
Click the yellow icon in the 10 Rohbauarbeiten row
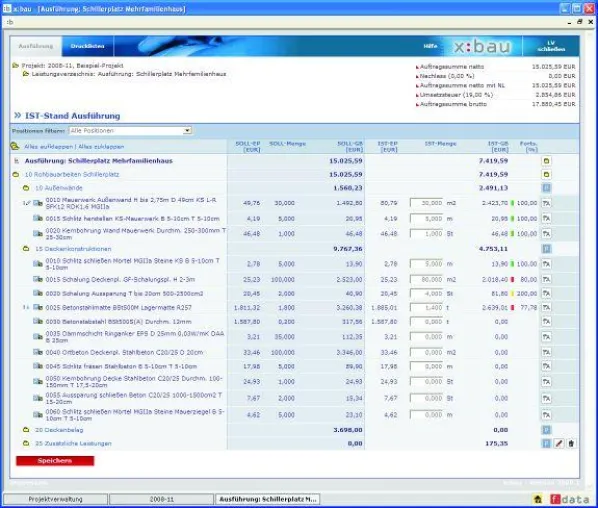click(546, 174)
